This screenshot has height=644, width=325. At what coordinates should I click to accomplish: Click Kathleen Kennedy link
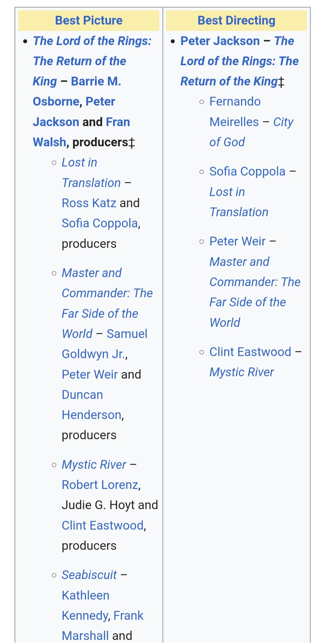pos(86,595)
